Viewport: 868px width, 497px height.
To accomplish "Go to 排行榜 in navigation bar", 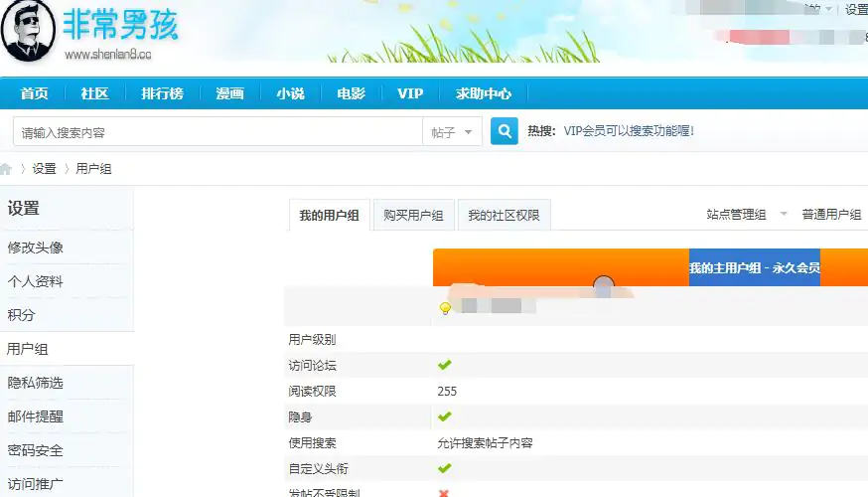I will pyautogui.click(x=162, y=93).
